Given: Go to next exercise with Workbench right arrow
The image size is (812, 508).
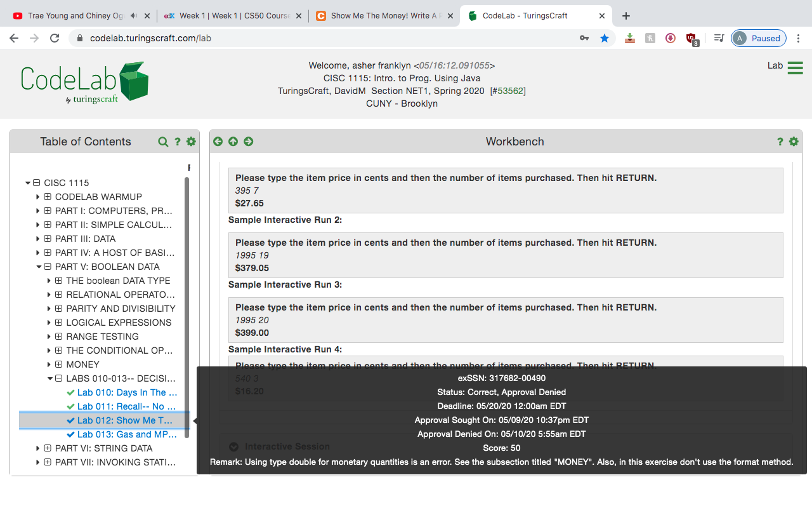Looking at the screenshot, I should (249, 142).
